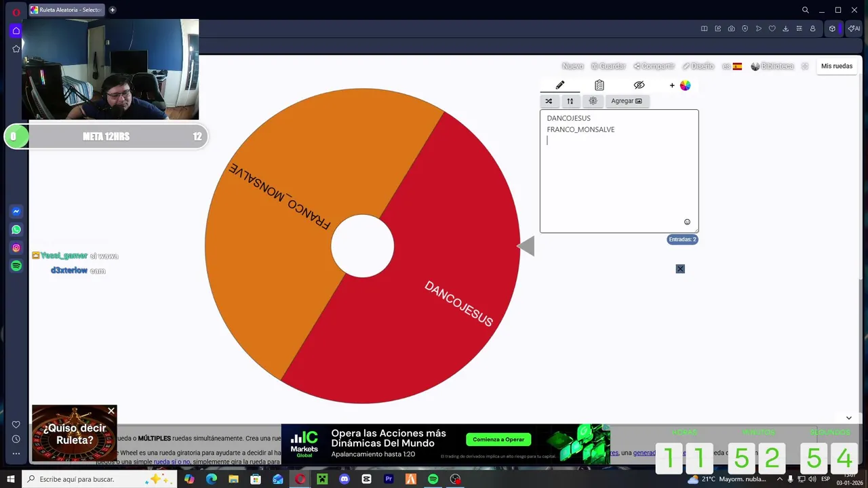Open a new browser tab with plus
This screenshot has width=868, height=488.
(x=113, y=10)
